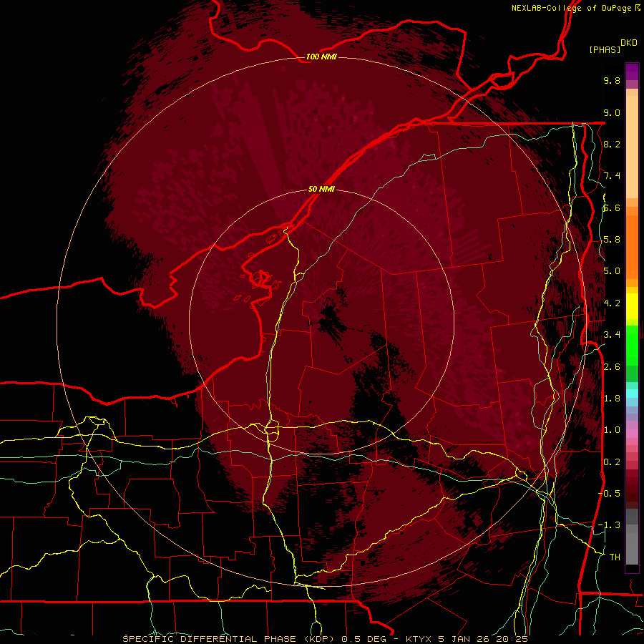Click the TH threshold label on the scale
Image resolution: width=644 pixels, height=644 pixels.
(615, 557)
